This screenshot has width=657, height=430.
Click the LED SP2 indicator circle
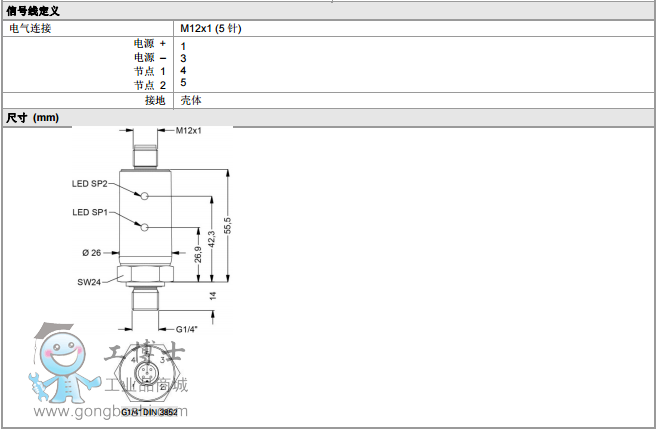[x=145, y=195]
